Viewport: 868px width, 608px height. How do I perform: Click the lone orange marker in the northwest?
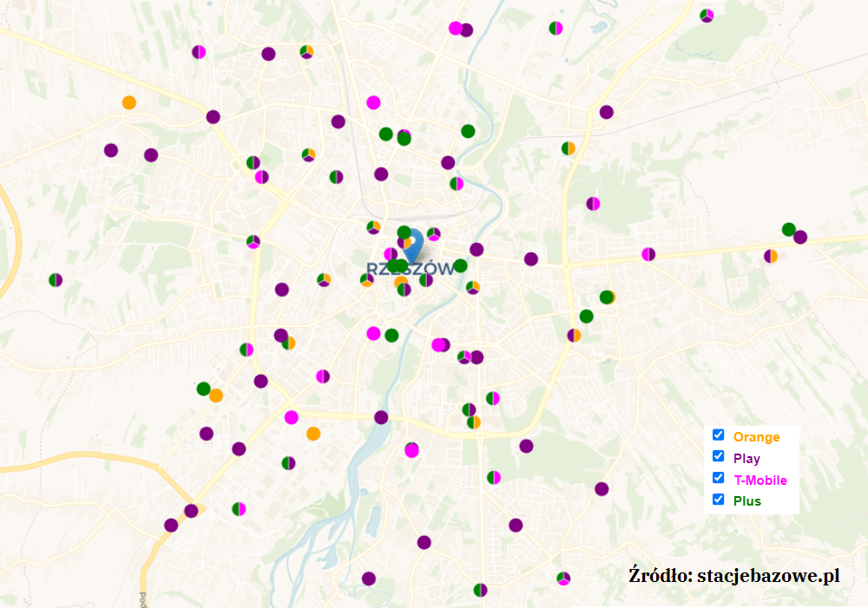click(x=129, y=102)
